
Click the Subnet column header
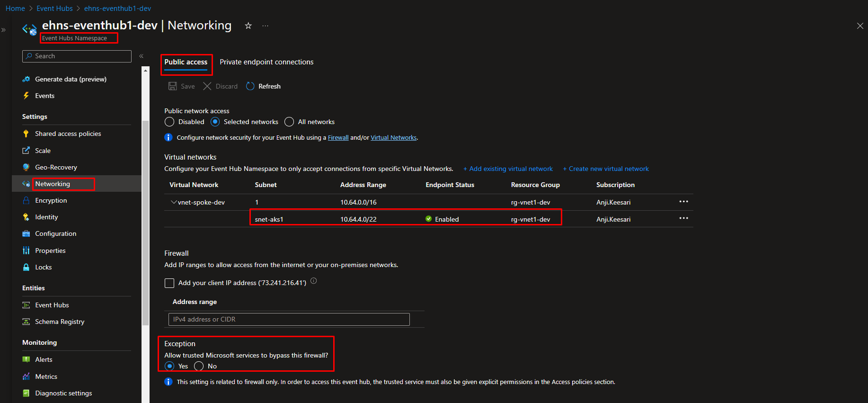[266, 185]
